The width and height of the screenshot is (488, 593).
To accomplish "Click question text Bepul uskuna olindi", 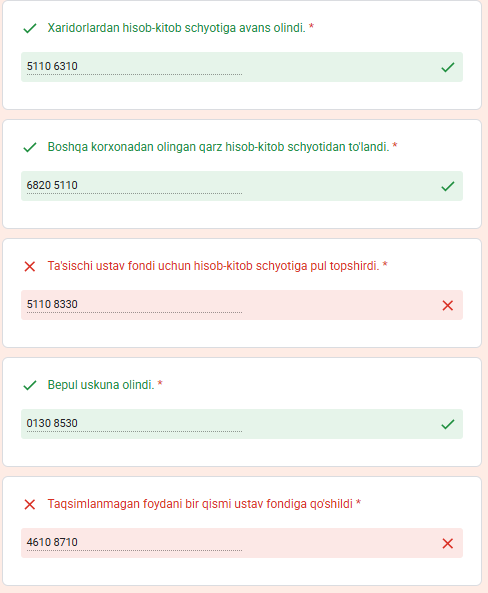I will (x=101, y=385).
